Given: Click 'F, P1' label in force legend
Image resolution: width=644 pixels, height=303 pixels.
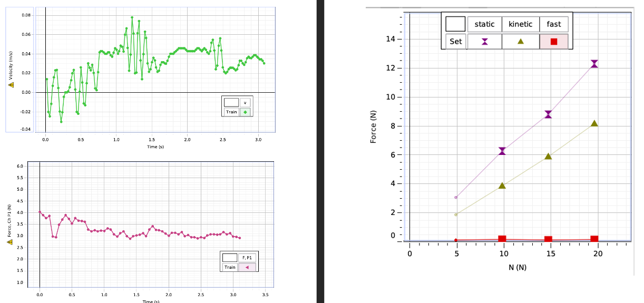Looking at the screenshot, I should (247, 258).
